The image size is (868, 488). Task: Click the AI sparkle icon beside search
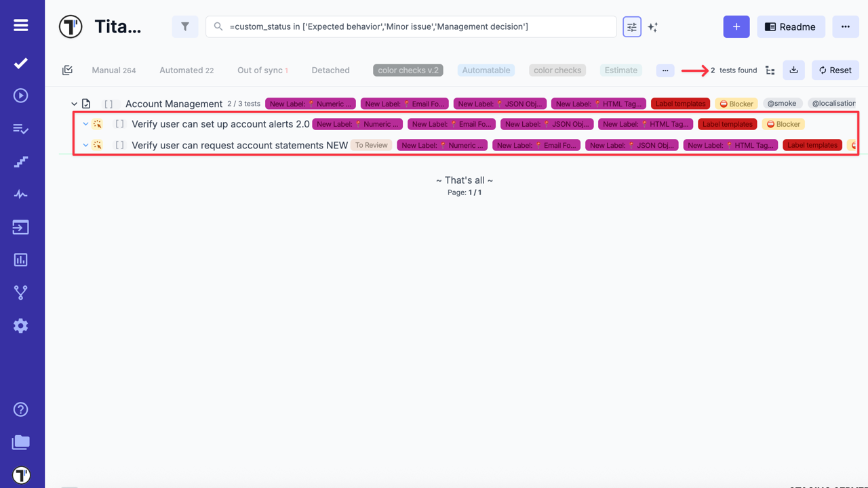[x=652, y=27]
